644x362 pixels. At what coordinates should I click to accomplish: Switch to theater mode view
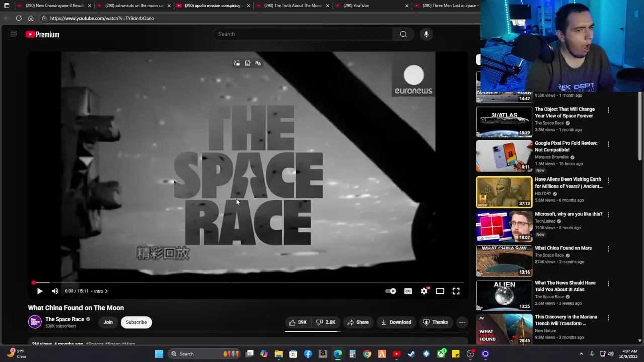click(x=440, y=291)
